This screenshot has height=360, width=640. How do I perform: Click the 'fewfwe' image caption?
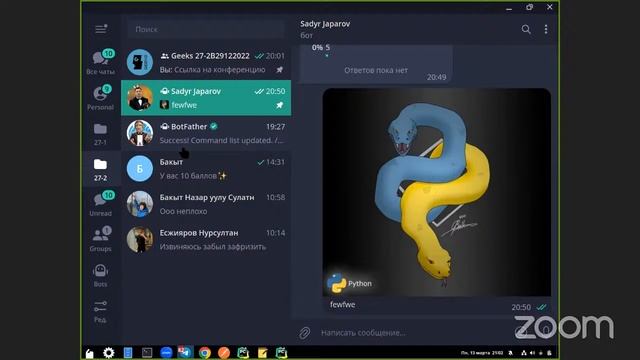click(342, 304)
